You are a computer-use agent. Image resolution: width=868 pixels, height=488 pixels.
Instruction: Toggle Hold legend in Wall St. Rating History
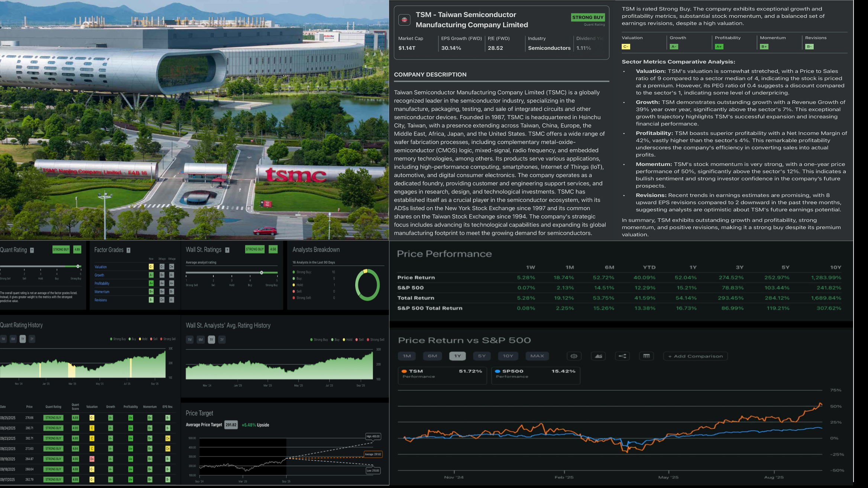click(347, 340)
